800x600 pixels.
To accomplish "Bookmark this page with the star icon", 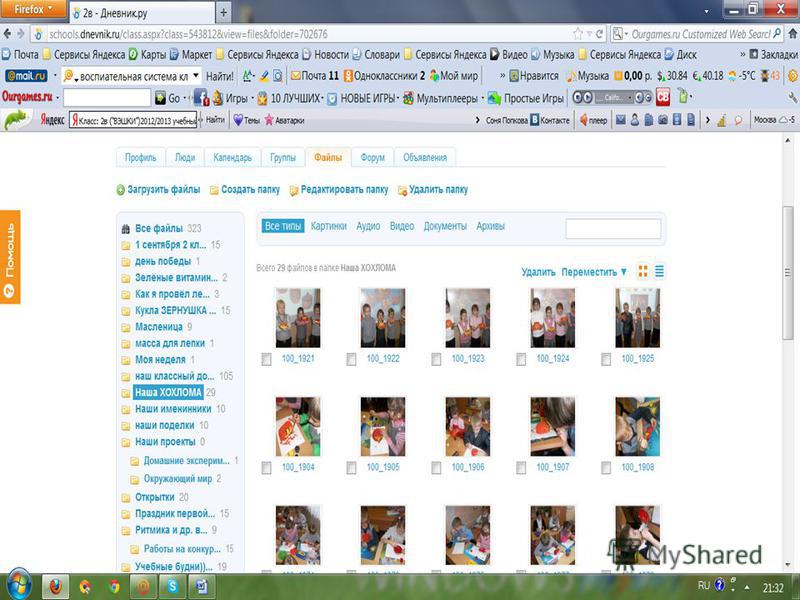I will pos(578,34).
